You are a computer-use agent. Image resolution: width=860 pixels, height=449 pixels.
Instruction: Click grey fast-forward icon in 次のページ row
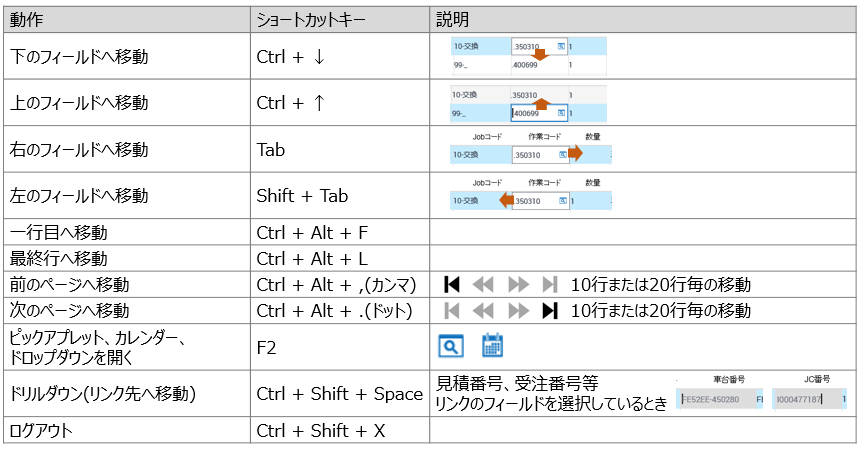coord(517,310)
